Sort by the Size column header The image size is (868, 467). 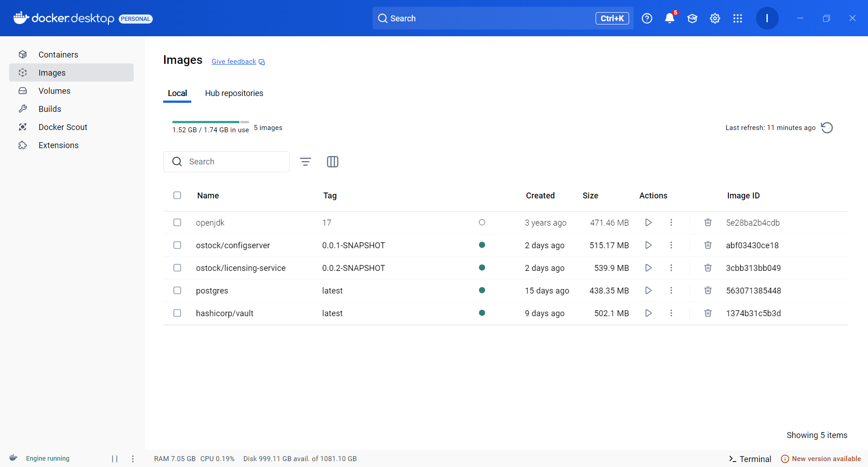590,196
